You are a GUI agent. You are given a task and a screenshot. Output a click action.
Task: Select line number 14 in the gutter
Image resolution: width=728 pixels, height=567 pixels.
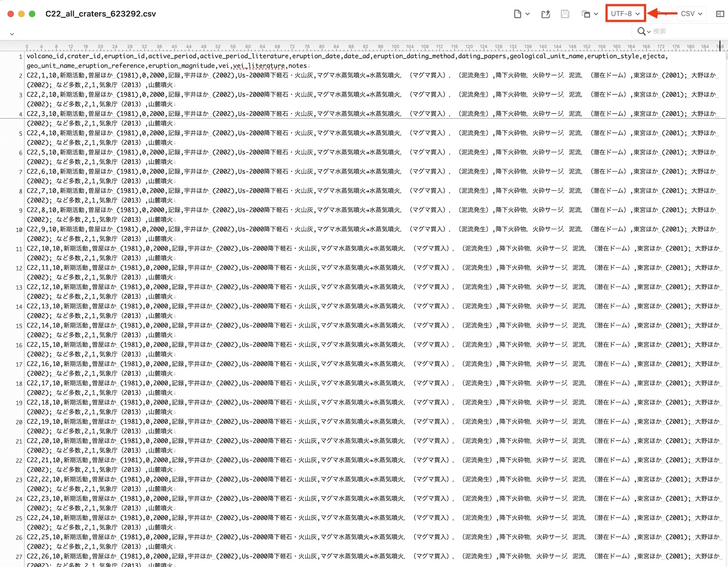pos(19,307)
